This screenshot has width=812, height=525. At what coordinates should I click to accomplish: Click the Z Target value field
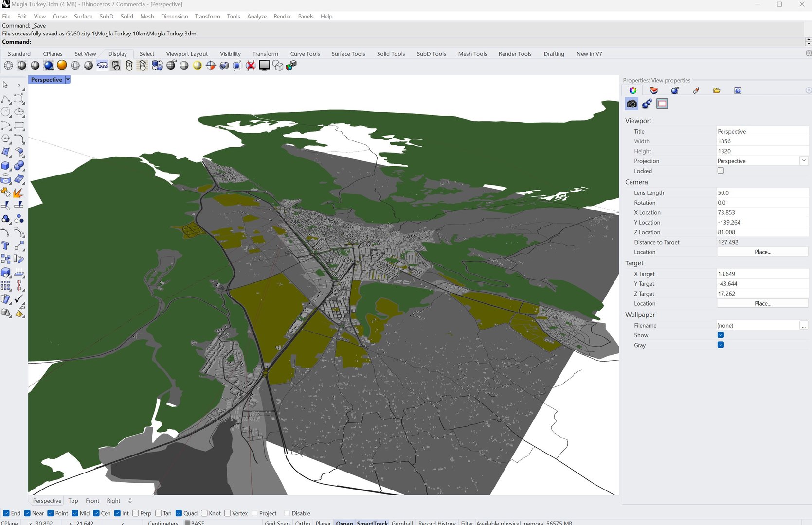(x=762, y=294)
